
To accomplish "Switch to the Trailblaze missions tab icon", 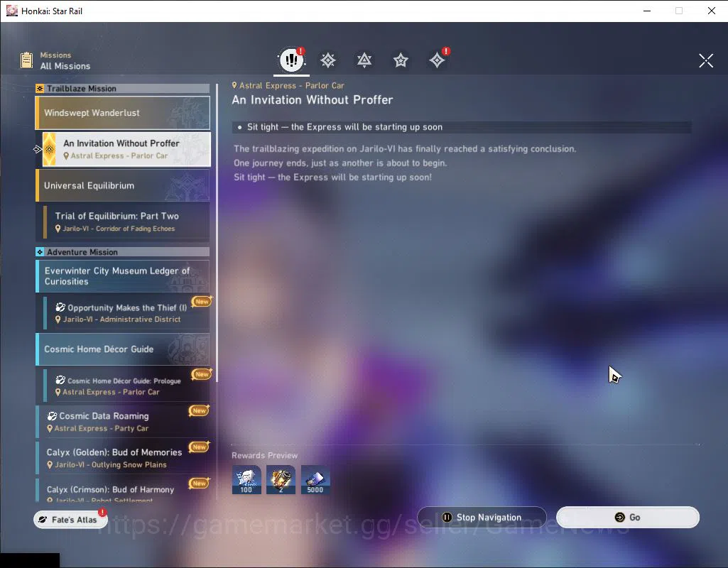I will coord(328,60).
